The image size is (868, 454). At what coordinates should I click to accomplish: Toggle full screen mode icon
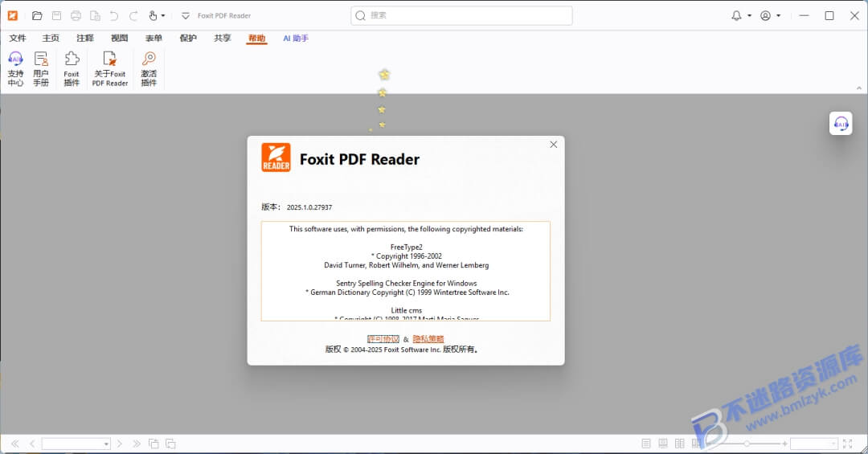tap(847, 444)
